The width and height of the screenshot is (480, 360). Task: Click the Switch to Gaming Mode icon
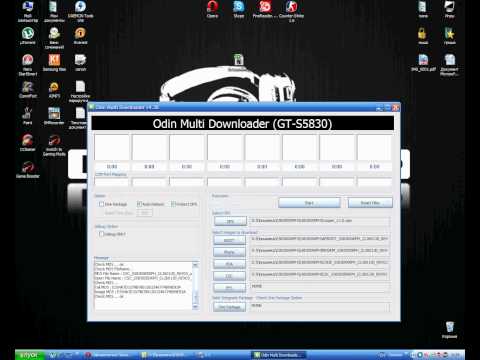pos(54,145)
